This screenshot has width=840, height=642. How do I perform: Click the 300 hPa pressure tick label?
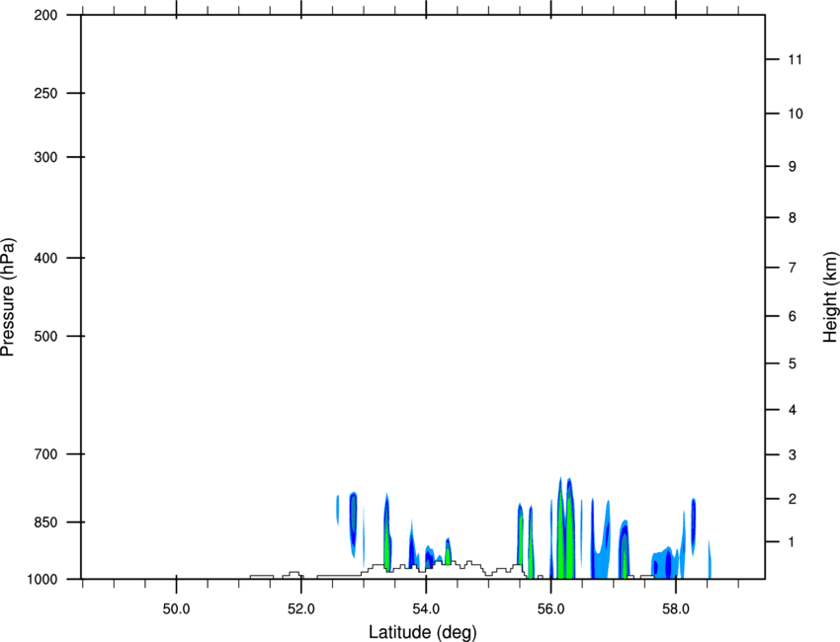pyautogui.click(x=45, y=157)
